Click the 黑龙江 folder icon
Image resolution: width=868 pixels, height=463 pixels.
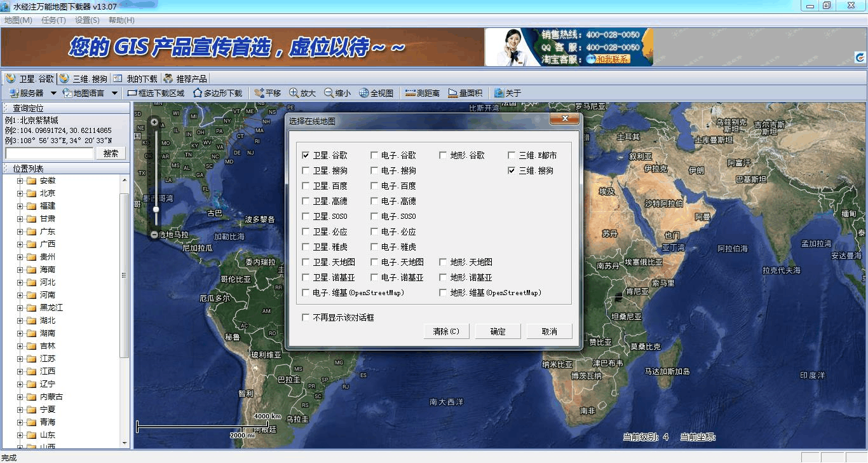tap(31, 308)
